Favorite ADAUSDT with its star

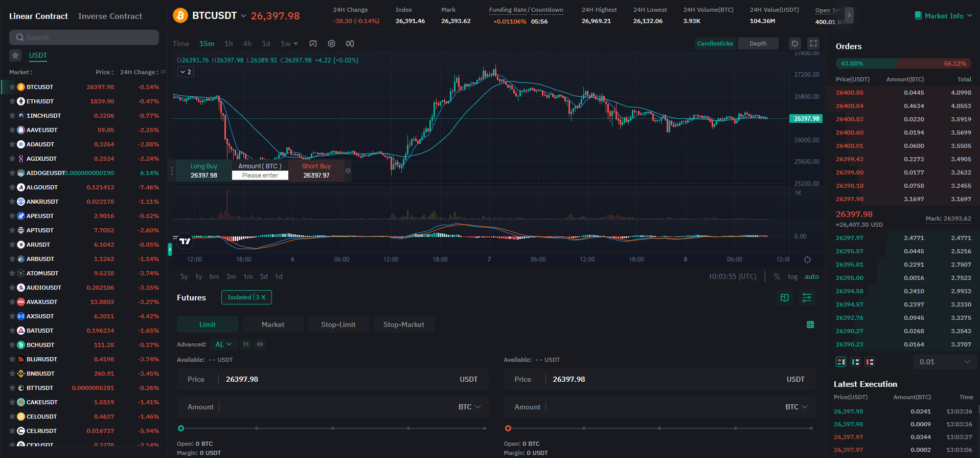12,144
